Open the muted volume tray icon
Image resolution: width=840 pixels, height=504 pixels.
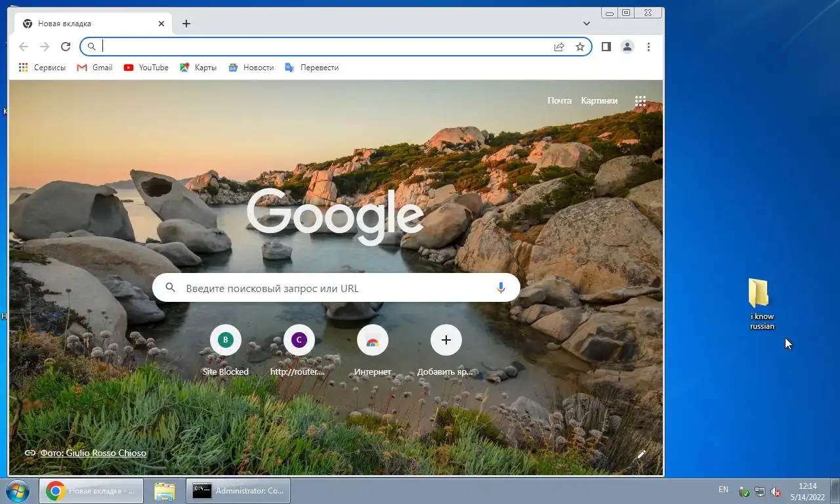[x=775, y=492]
